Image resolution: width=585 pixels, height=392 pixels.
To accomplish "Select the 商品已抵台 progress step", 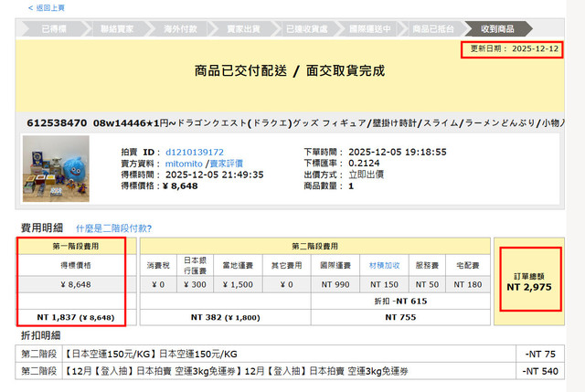I will (433, 28).
